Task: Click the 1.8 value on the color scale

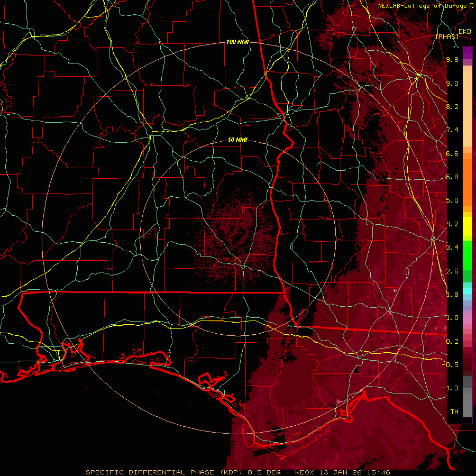Action: tap(452, 294)
